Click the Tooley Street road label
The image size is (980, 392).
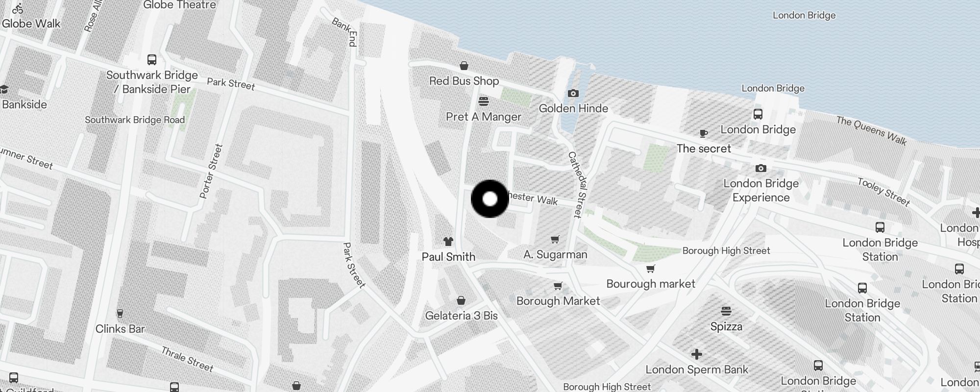pyautogui.click(x=884, y=192)
